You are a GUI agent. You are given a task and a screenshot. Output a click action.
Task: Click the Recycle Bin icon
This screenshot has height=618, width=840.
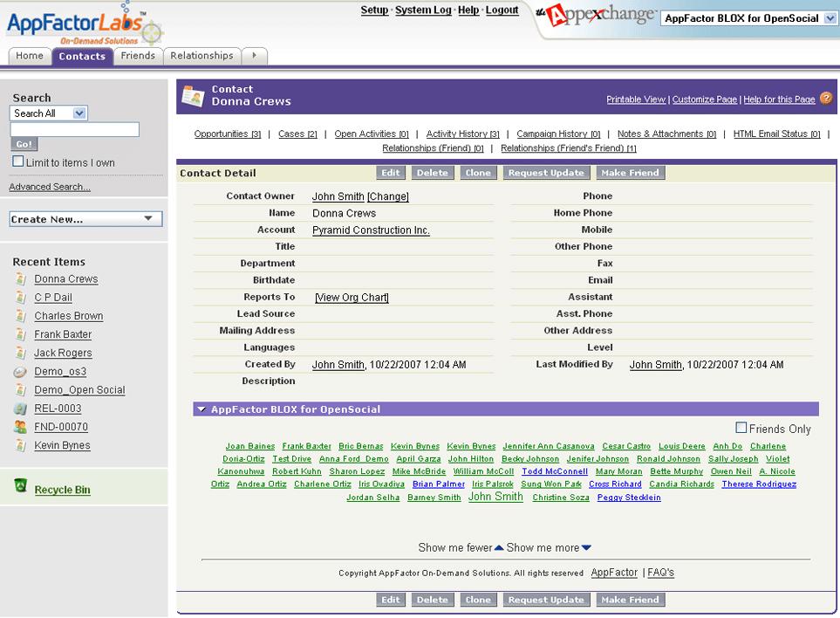coord(21,486)
